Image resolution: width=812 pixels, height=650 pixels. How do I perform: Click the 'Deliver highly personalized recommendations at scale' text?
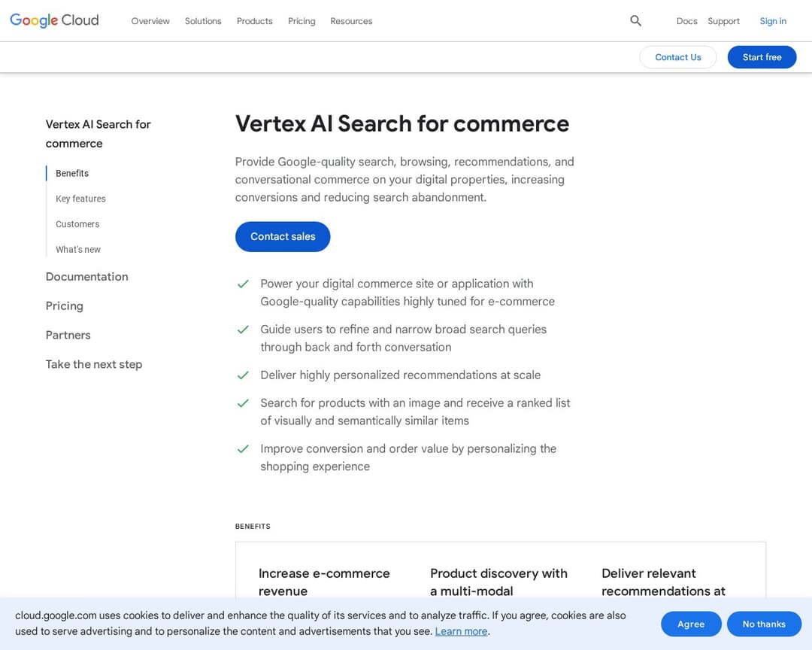(400, 375)
